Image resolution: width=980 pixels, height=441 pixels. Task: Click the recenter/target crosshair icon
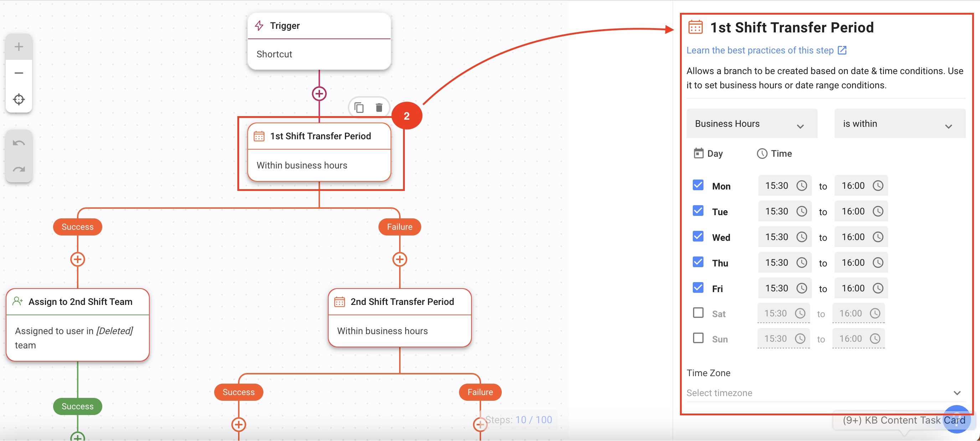point(19,99)
